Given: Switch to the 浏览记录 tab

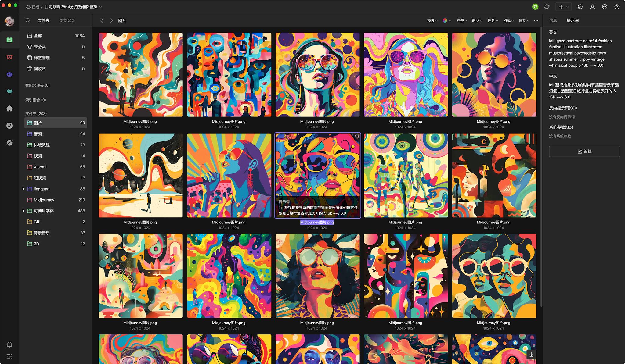Looking at the screenshot, I should point(67,20).
